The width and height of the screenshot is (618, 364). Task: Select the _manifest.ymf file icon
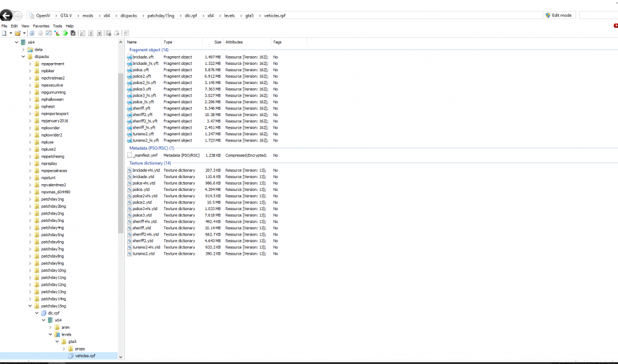pyautogui.click(x=129, y=155)
